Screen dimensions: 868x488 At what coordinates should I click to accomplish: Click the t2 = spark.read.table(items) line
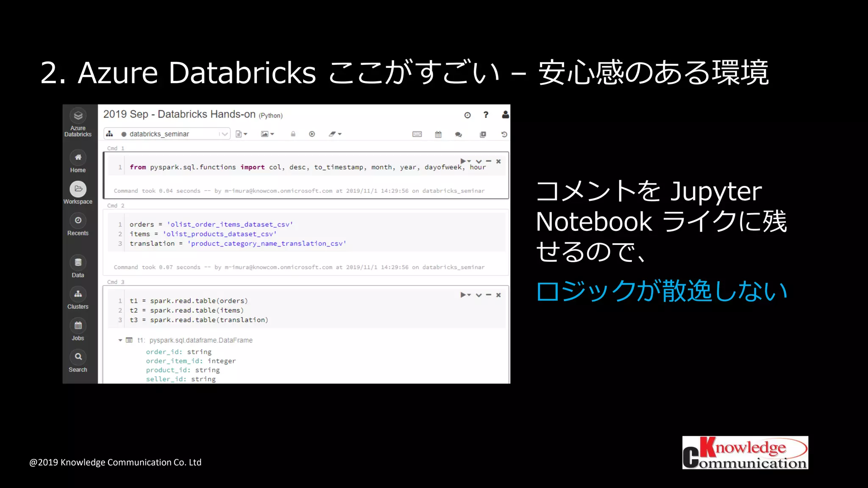[x=186, y=311]
